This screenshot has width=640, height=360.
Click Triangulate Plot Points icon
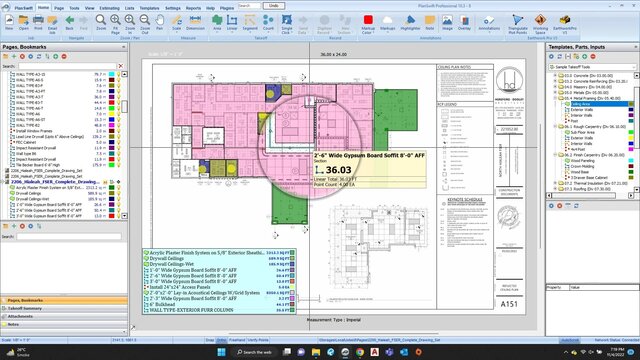[x=518, y=24]
